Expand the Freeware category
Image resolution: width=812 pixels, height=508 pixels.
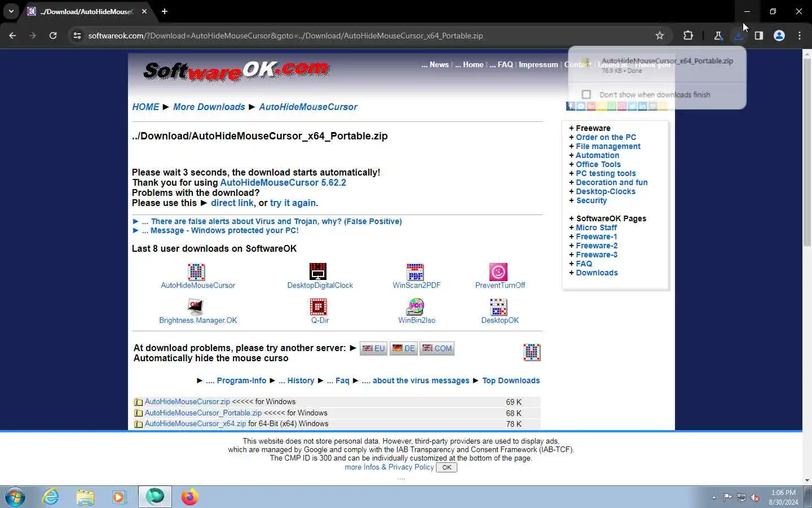[x=593, y=128]
